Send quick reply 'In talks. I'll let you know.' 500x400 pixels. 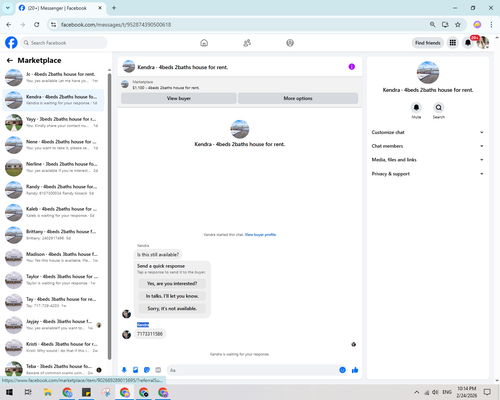(172, 296)
